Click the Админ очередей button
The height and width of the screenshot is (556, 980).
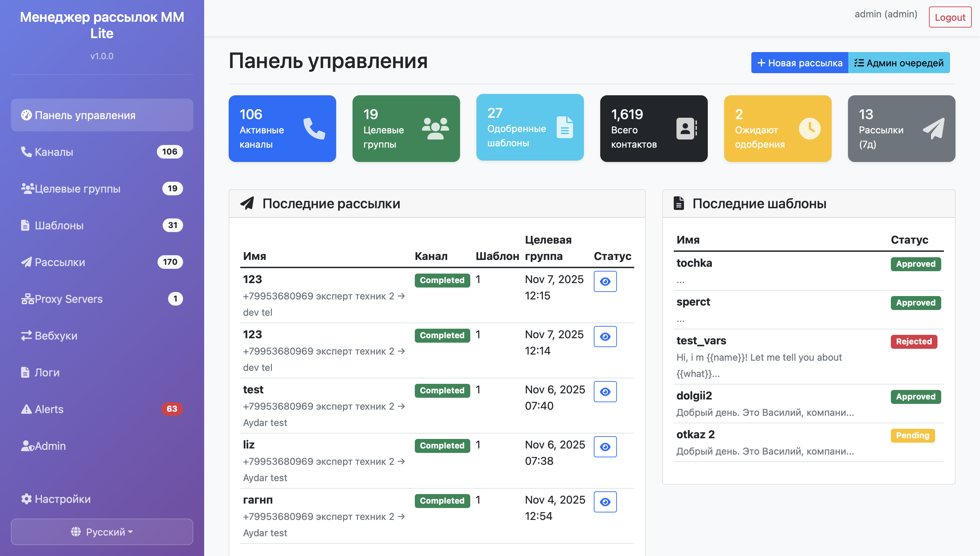pyautogui.click(x=899, y=63)
